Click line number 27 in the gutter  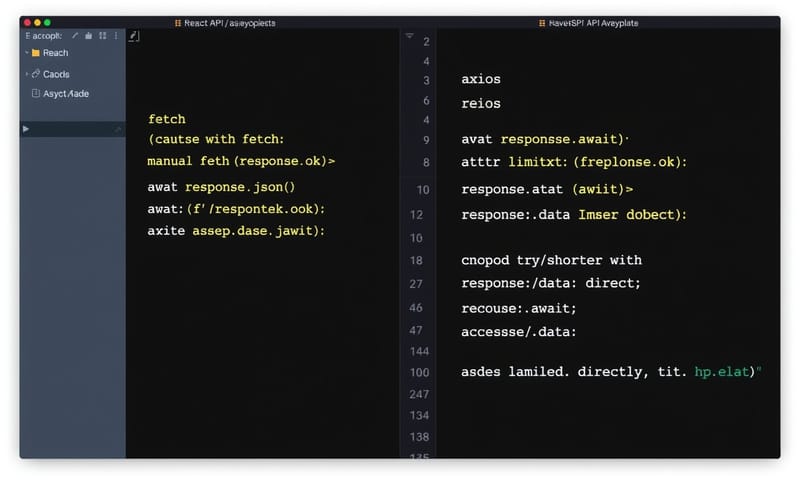416,284
